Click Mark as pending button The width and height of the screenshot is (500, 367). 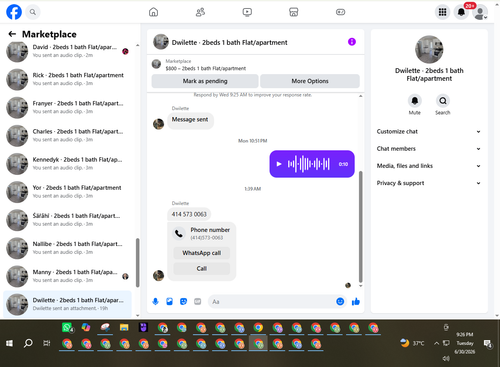205,81
